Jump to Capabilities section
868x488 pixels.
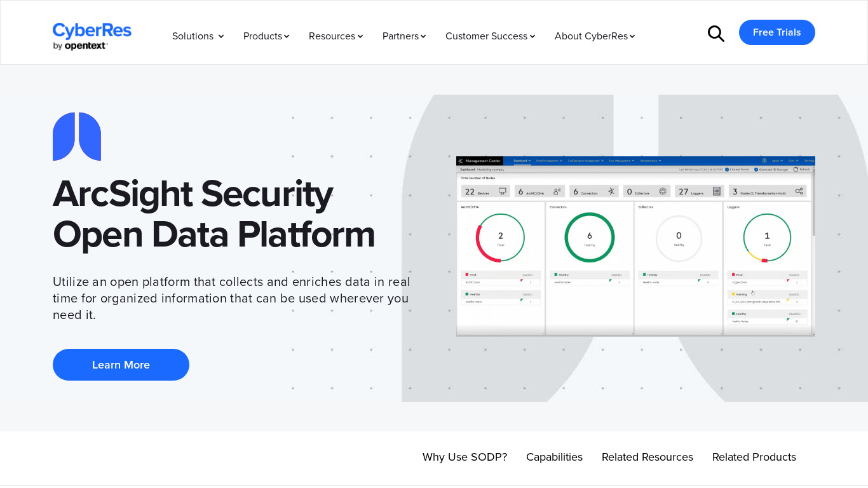click(x=554, y=457)
